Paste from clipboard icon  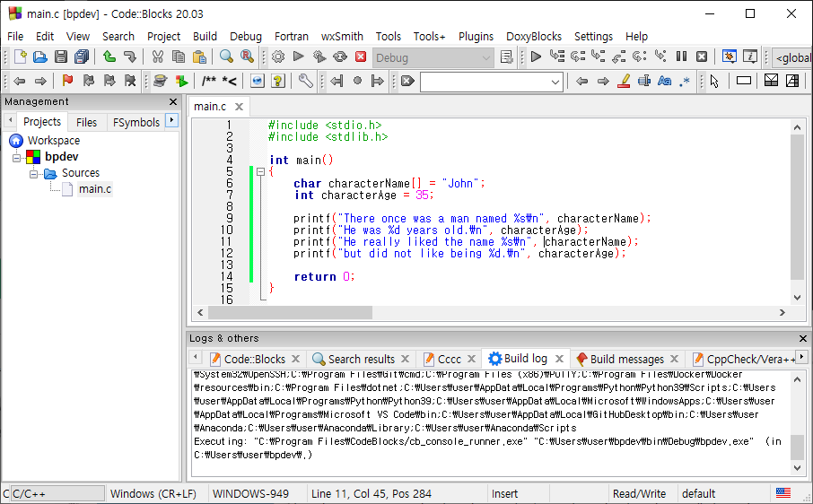coord(199,57)
